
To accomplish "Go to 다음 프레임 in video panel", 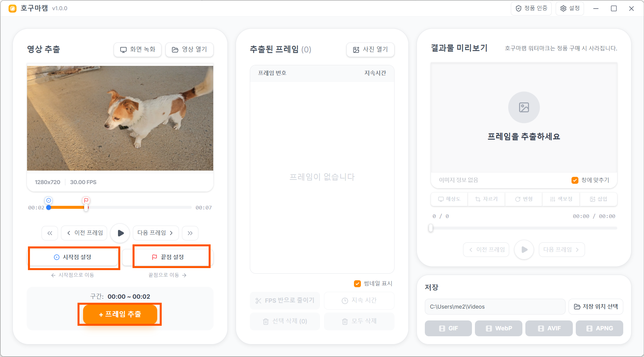I will coord(156,233).
